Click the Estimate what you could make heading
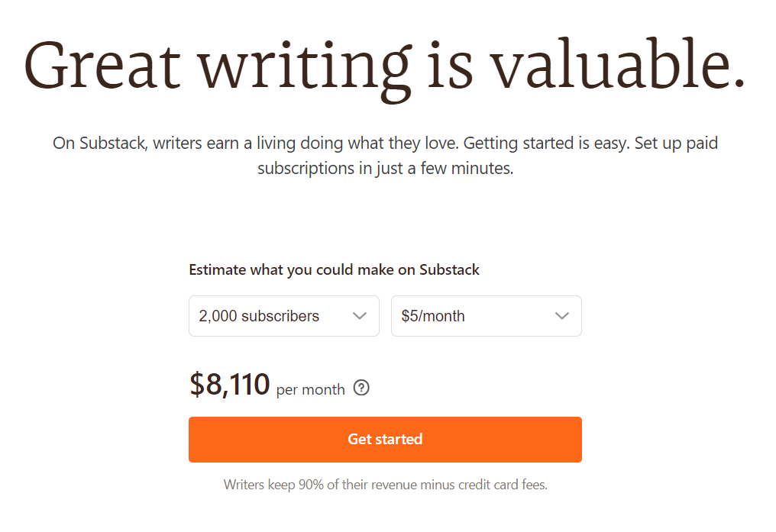 tap(335, 269)
